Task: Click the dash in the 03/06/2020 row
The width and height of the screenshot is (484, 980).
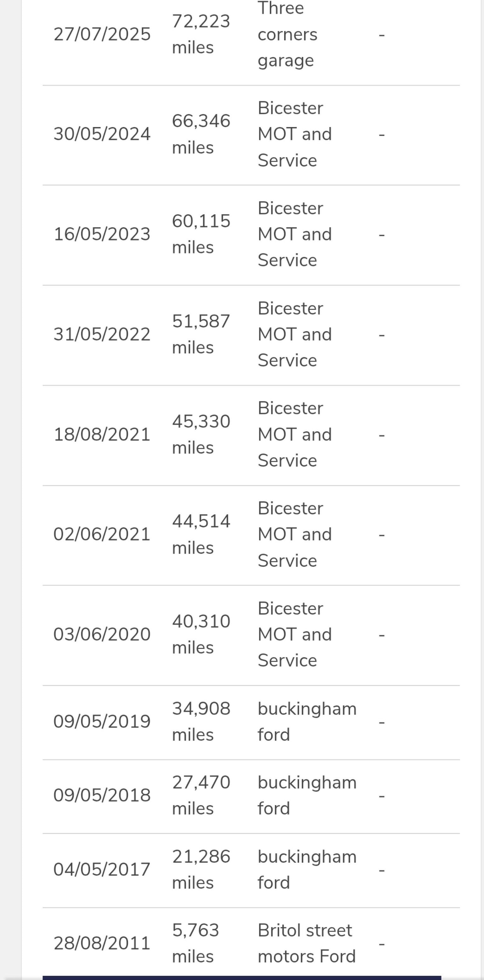Action: pyautogui.click(x=382, y=634)
